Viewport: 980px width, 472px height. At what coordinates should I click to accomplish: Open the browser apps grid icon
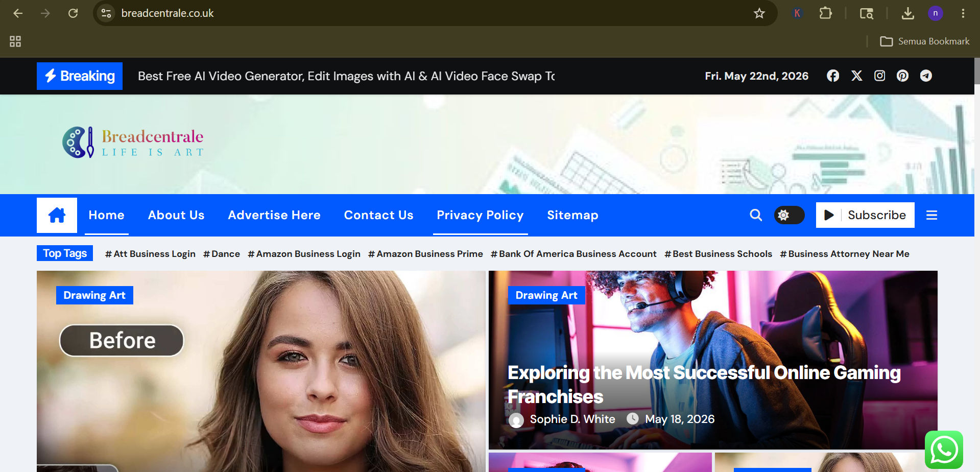tap(15, 41)
